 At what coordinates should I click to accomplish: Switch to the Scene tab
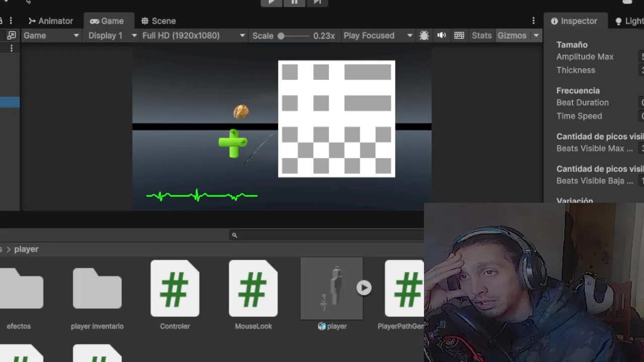pos(158,21)
